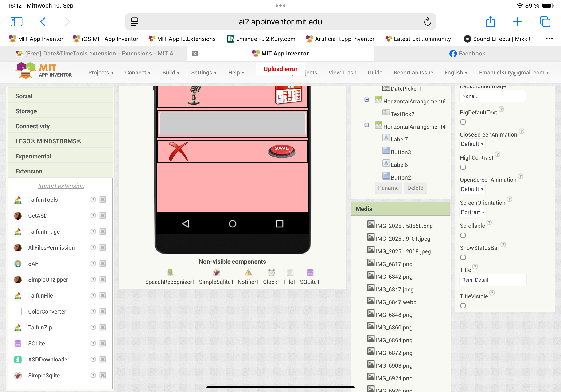Open help icon for GetASD extension
561x392 pixels.
coord(93,216)
